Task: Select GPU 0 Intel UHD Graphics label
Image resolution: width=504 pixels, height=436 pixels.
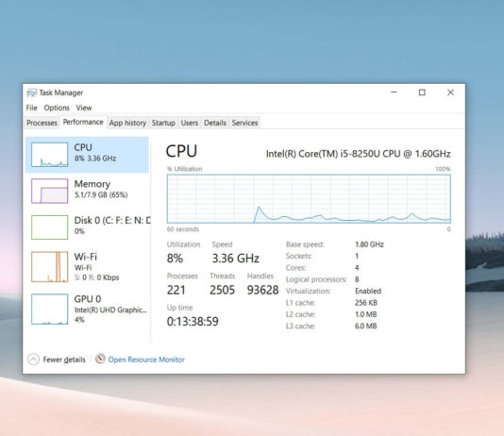Action: [x=110, y=309]
